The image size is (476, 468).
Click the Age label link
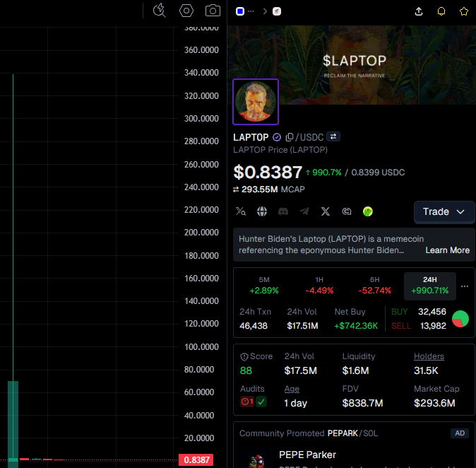pyautogui.click(x=292, y=389)
